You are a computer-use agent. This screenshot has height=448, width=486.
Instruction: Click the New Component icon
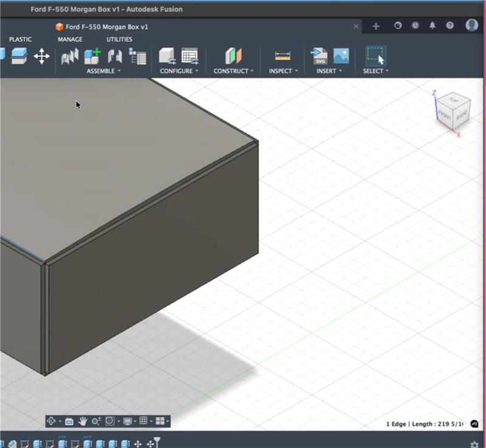(93, 56)
